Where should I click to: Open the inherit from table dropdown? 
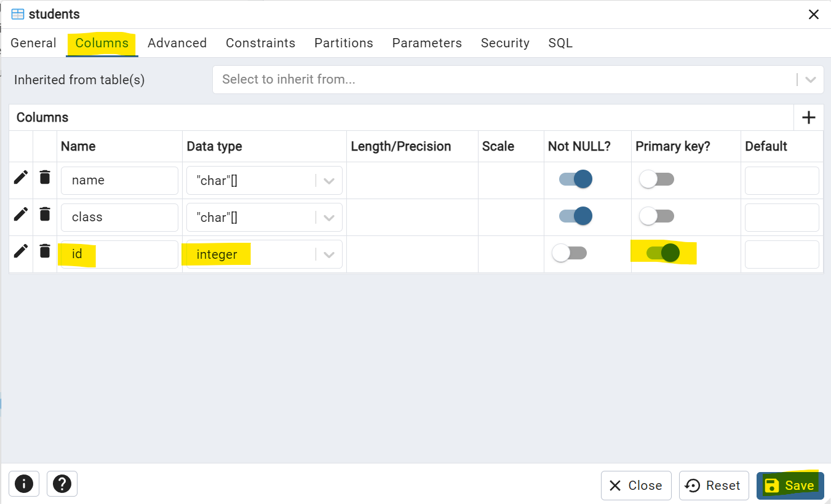(811, 79)
